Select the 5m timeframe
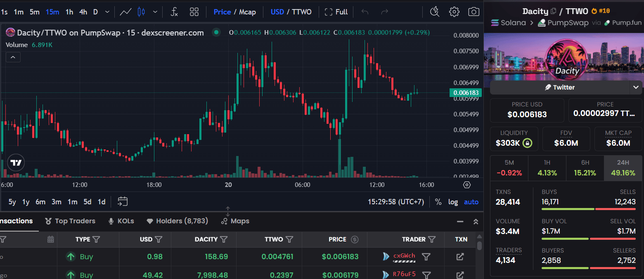 click(34, 12)
